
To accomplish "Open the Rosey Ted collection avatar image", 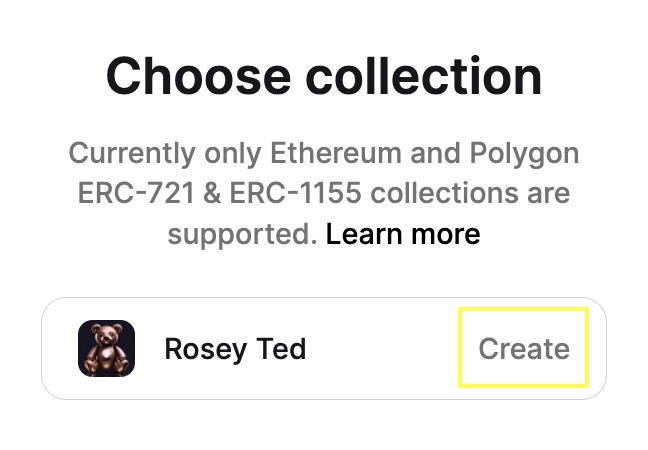I will click(107, 348).
